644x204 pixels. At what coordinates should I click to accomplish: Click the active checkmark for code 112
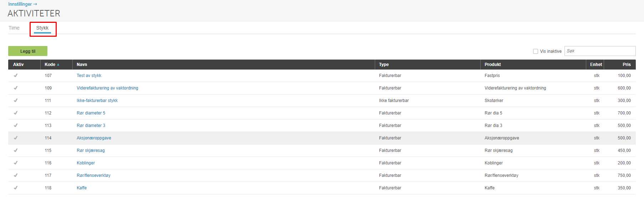point(16,113)
